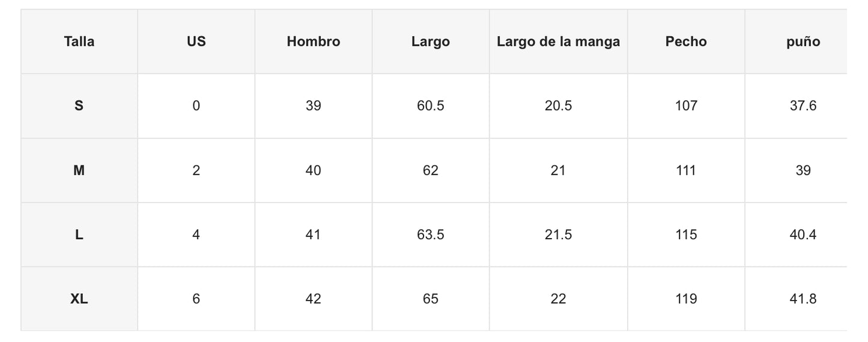Select the Largo de la manga header

coord(558,41)
